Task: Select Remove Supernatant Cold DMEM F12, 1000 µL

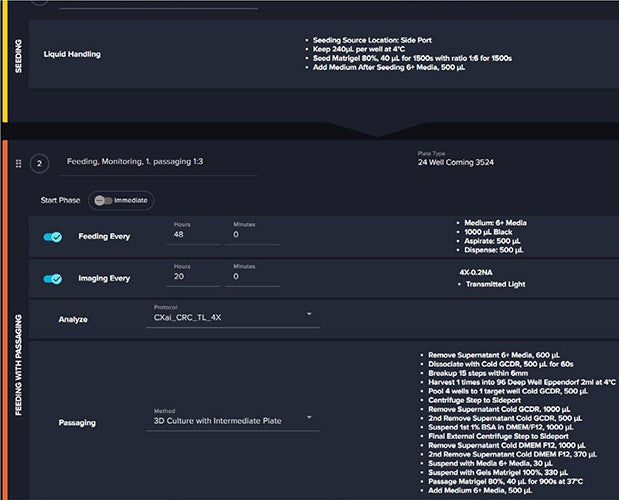Action: click(506, 446)
